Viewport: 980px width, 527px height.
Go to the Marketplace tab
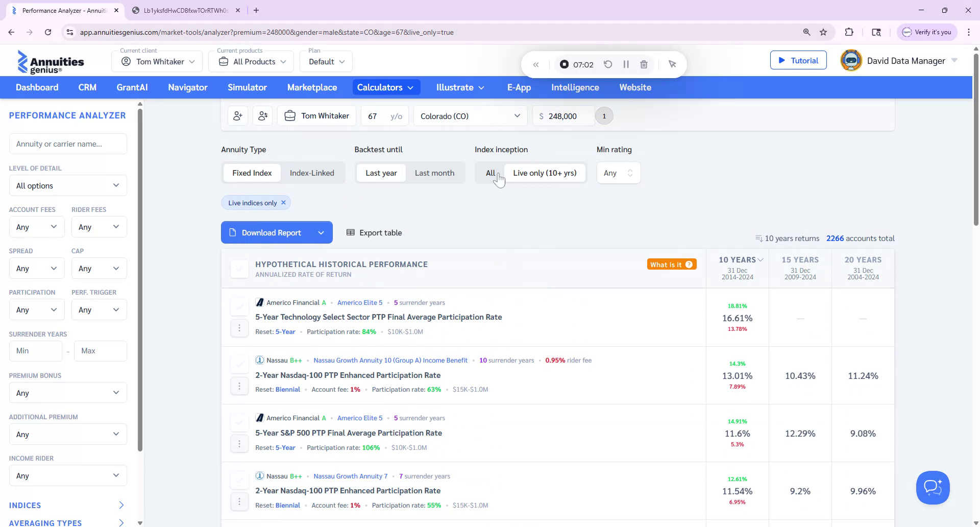coord(312,87)
